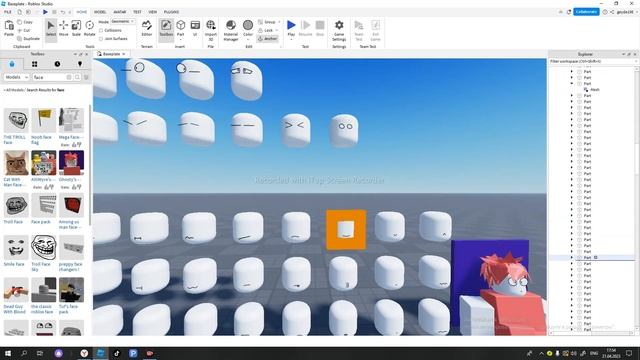Image resolution: width=640 pixels, height=360 pixels.
Task: Click the Collaborate button
Action: [x=586, y=12]
